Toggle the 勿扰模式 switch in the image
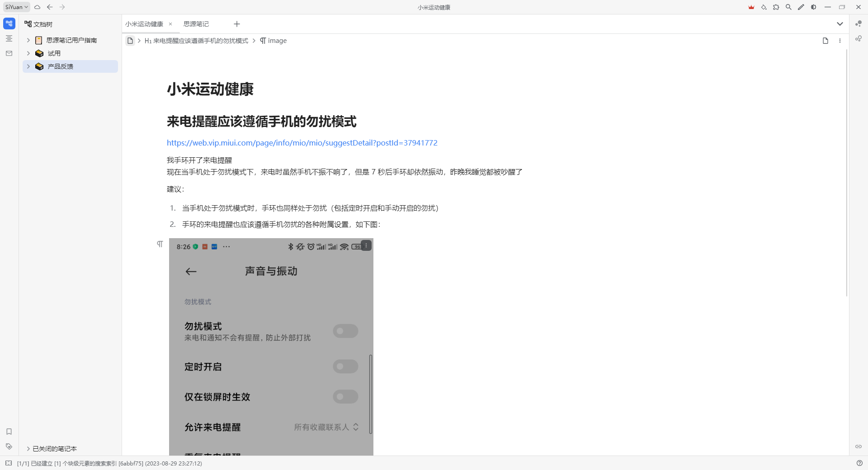 [345, 331]
